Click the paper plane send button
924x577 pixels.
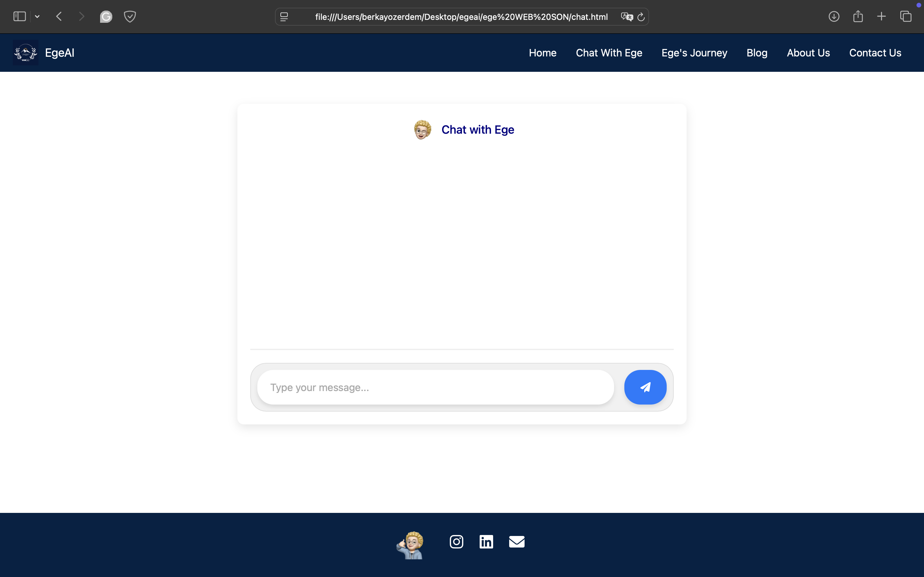645,387
